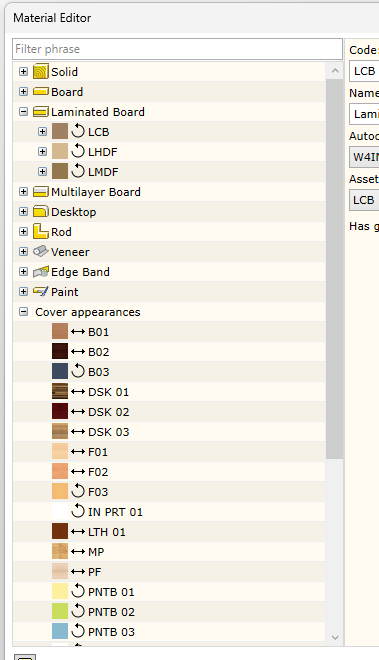Click the rotation icon beside LCB
379x660 pixels.
coord(78,131)
